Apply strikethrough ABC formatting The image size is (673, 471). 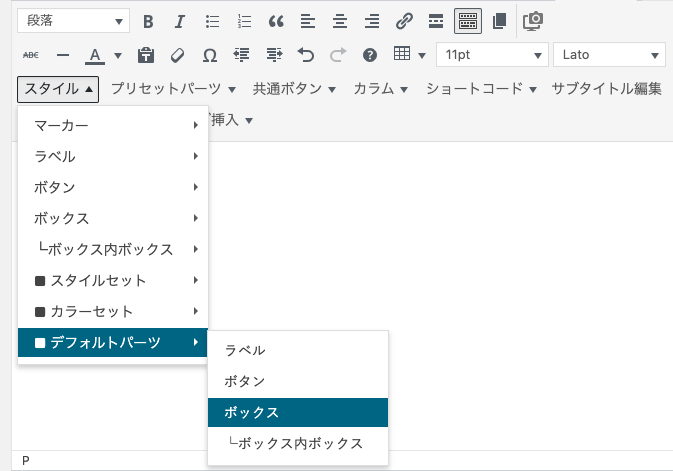point(31,55)
